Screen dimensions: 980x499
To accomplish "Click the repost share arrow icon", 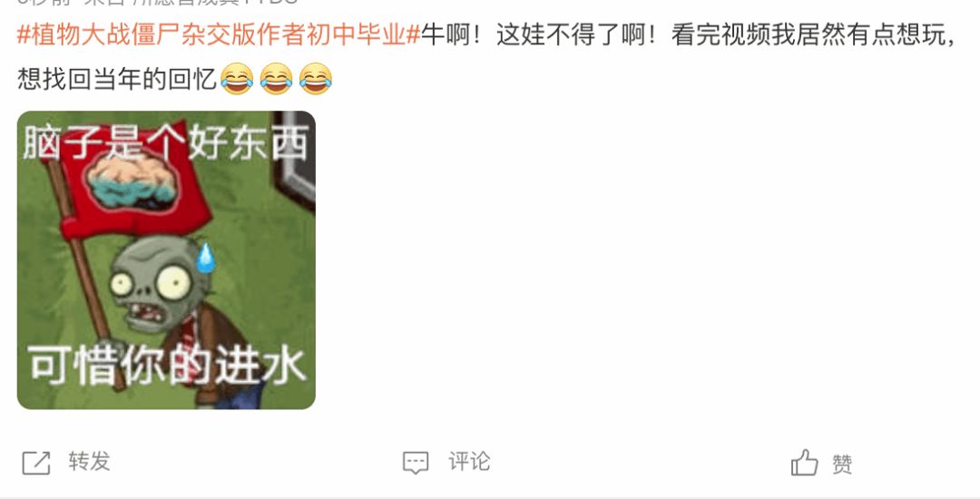I will 36,463.
